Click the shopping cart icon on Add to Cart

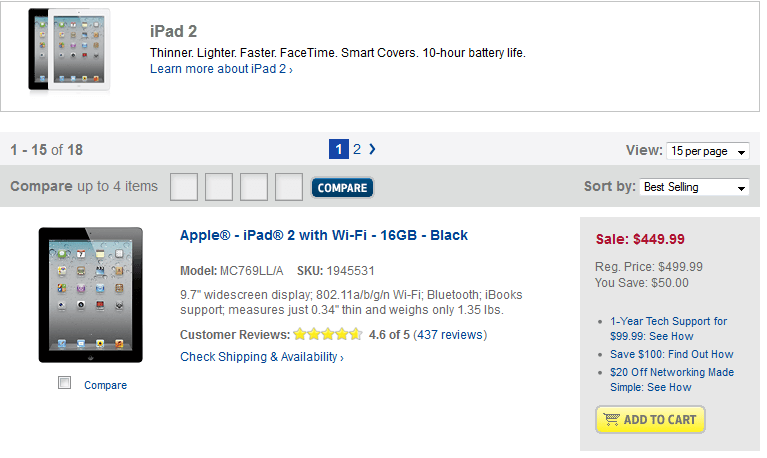(x=610, y=420)
